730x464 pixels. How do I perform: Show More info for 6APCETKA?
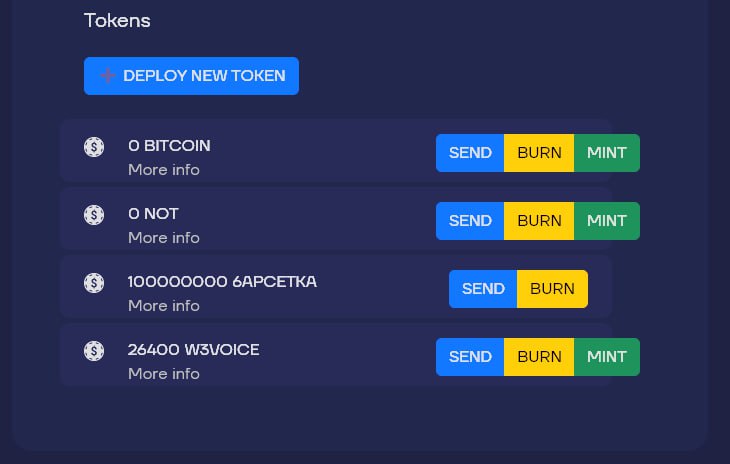(x=164, y=306)
